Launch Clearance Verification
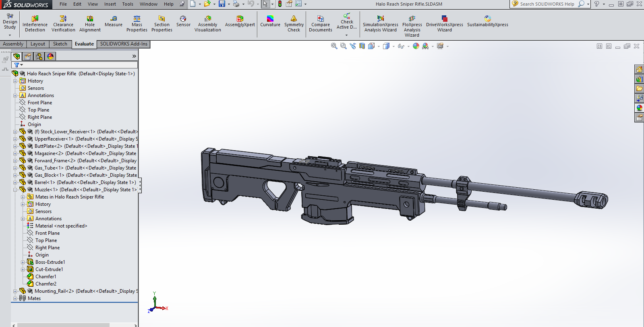This screenshot has width=644, height=327. (x=63, y=24)
